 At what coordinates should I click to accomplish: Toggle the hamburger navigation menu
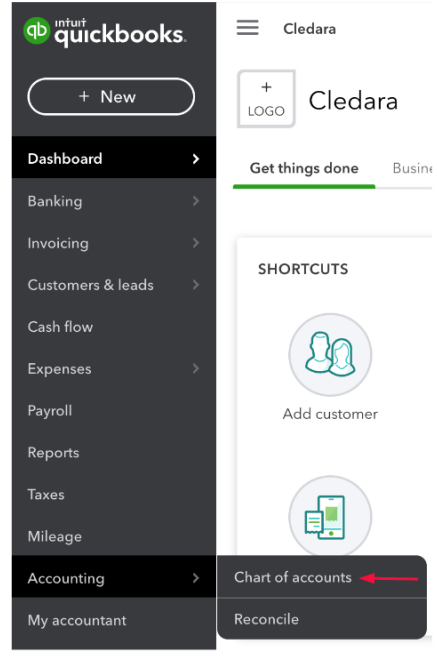coord(247,28)
